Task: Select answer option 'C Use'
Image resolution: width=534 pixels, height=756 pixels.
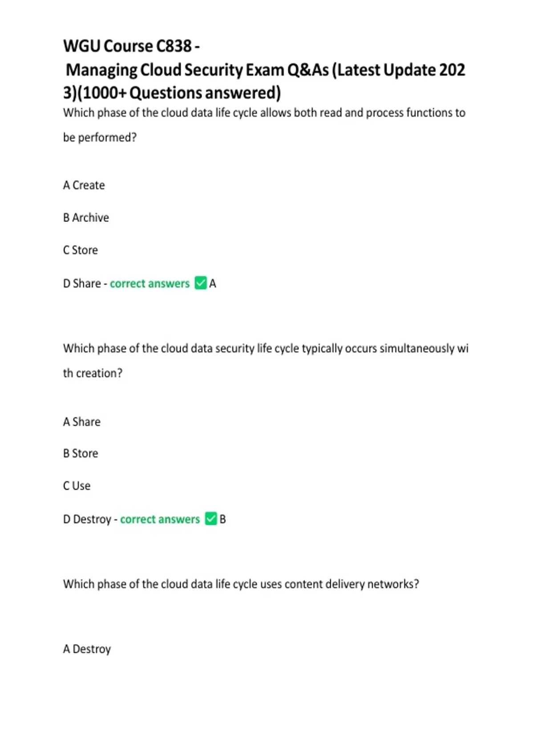Action: [x=77, y=486]
